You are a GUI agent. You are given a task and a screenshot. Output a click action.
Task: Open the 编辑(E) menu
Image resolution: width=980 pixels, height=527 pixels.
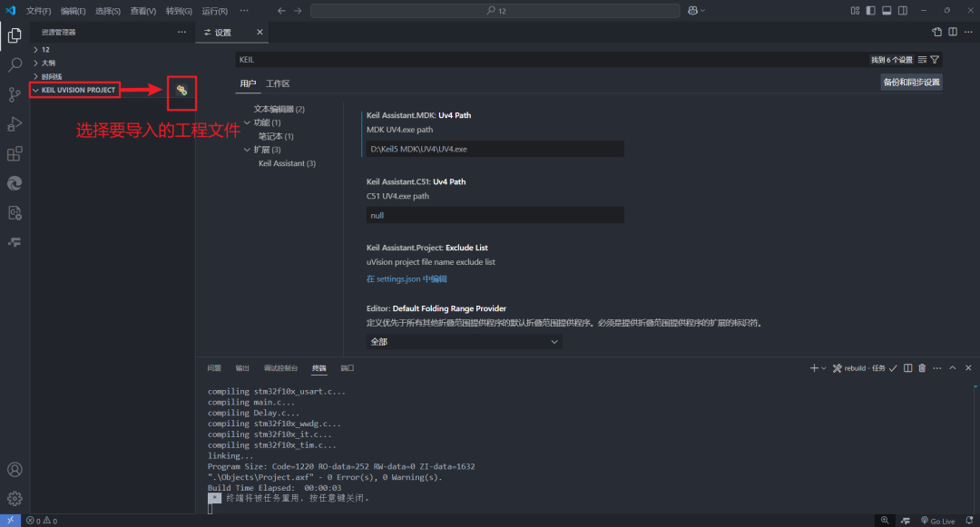click(x=73, y=11)
